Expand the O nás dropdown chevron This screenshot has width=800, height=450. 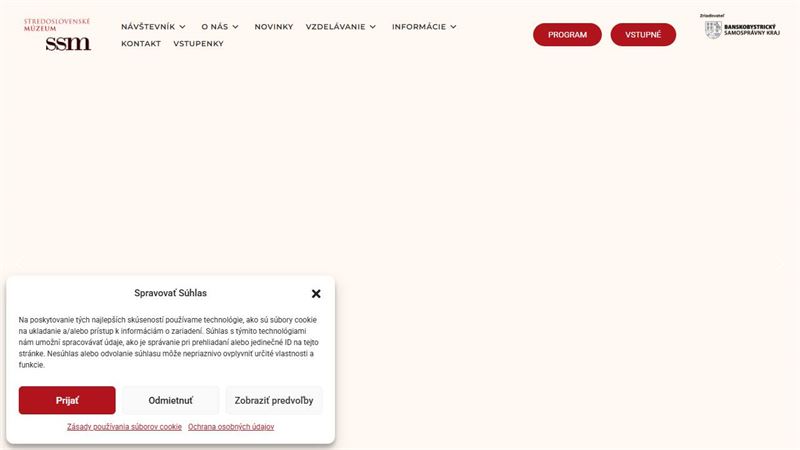(x=235, y=27)
